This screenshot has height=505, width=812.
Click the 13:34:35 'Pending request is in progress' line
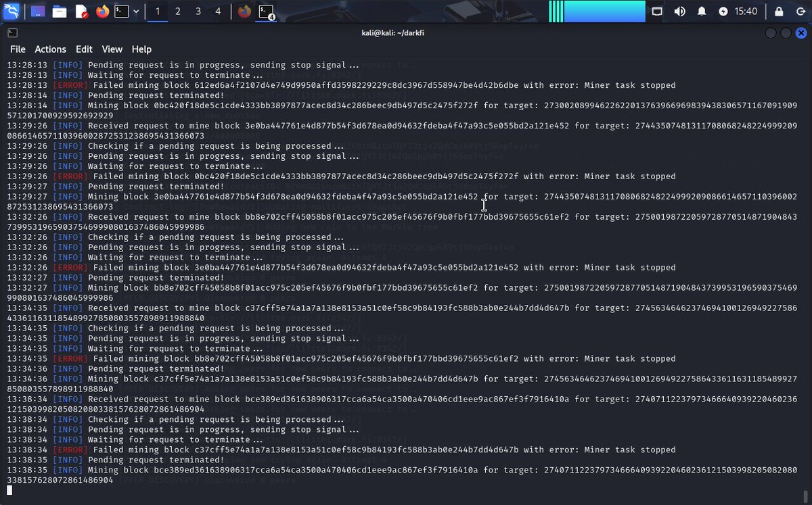tap(183, 339)
